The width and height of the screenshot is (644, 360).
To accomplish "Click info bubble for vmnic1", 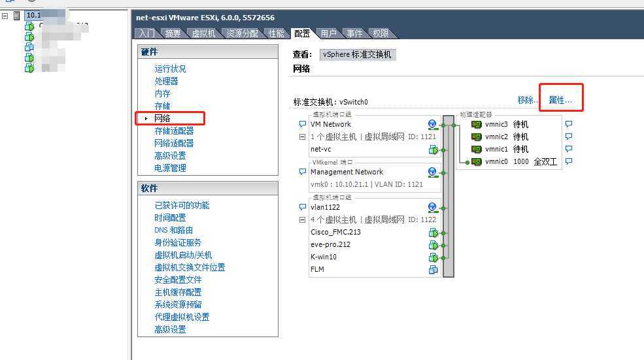I will (x=569, y=148).
